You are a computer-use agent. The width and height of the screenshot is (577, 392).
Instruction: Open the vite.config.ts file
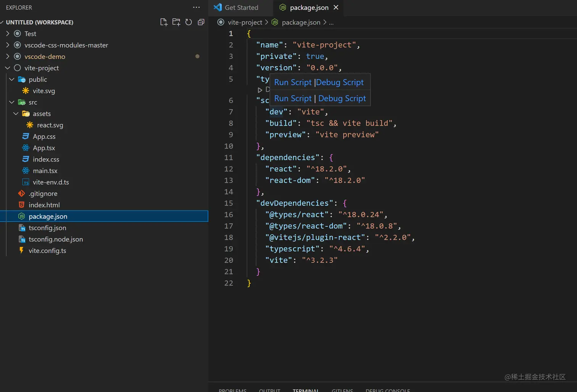47,251
